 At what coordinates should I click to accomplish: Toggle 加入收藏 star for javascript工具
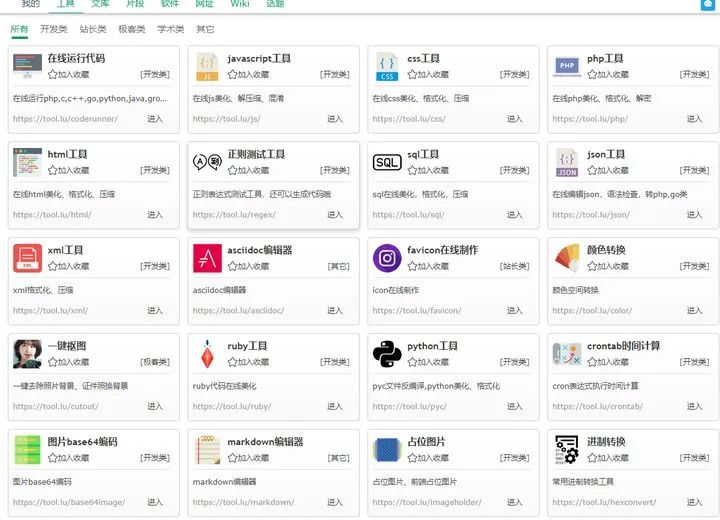(232, 74)
